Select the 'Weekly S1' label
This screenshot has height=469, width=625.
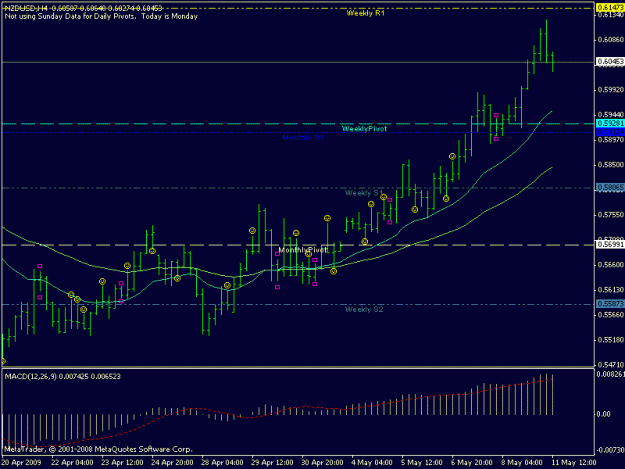click(364, 193)
